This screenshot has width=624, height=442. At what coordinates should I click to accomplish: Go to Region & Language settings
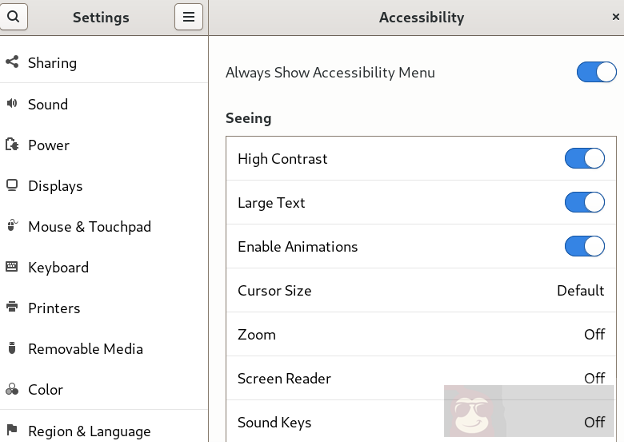tap(89, 431)
